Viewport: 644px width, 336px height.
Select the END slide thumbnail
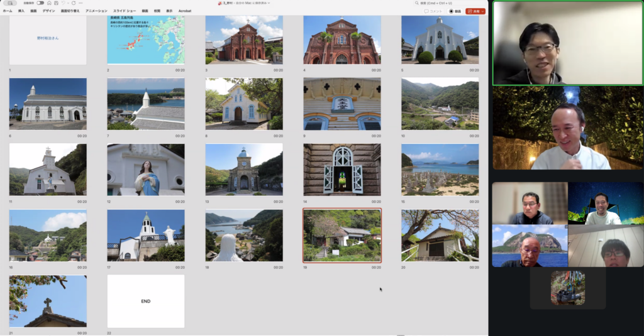(145, 301)
